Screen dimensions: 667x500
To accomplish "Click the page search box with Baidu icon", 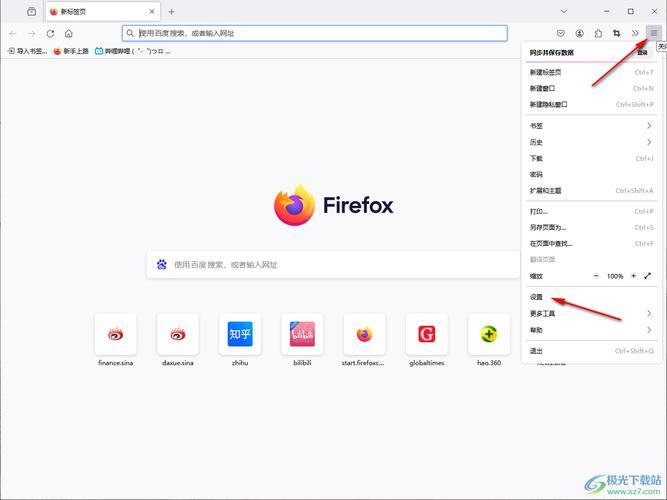I will tap(334, 265).
